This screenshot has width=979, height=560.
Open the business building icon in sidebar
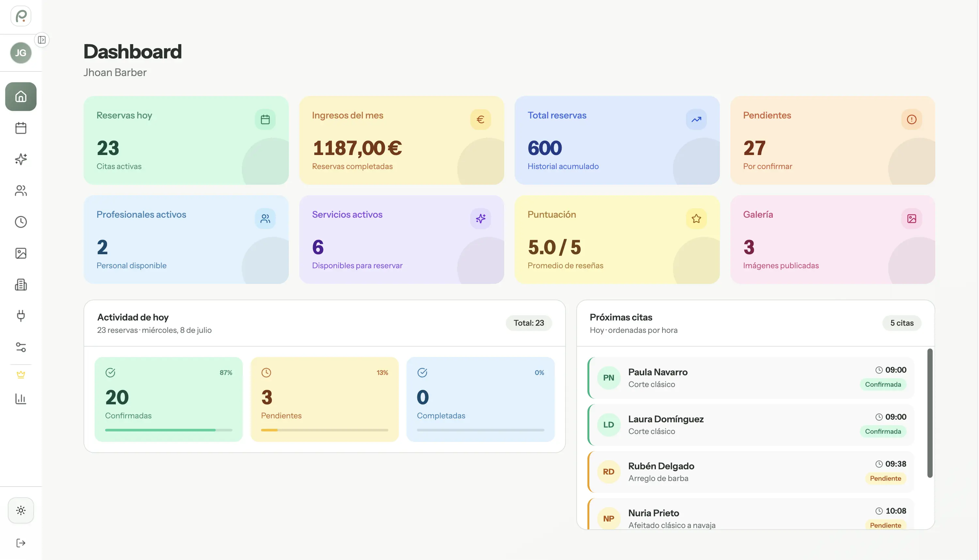(x=21, y=285)
